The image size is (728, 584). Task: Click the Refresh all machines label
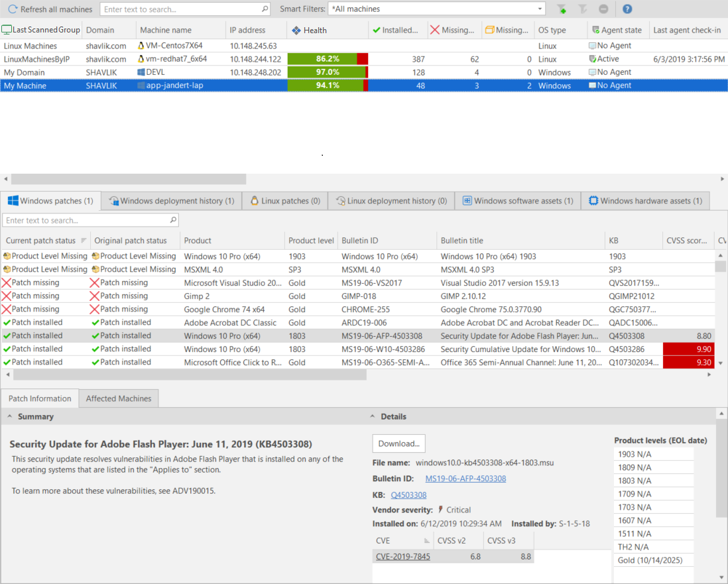pos(56,9)
